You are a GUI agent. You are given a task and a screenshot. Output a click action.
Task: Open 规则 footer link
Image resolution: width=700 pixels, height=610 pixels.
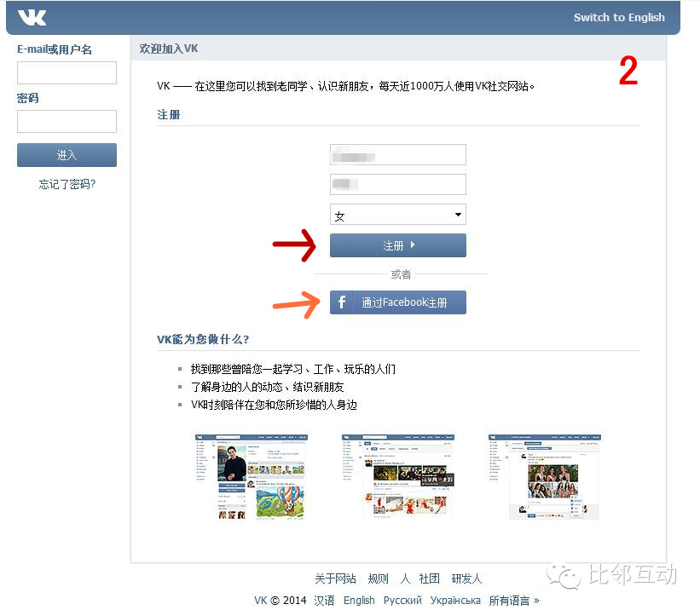[378, 578]
